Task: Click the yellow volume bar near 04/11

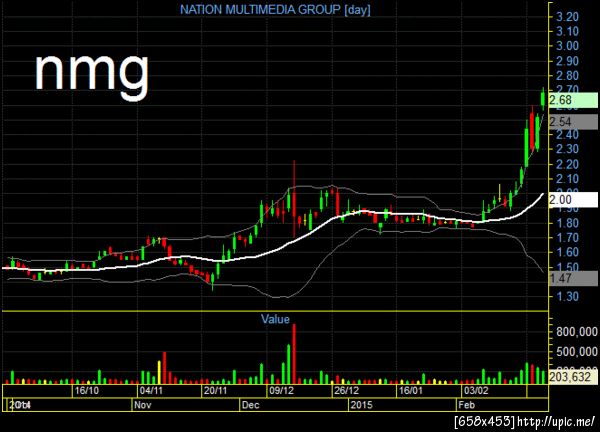Action: coord(160,372)
